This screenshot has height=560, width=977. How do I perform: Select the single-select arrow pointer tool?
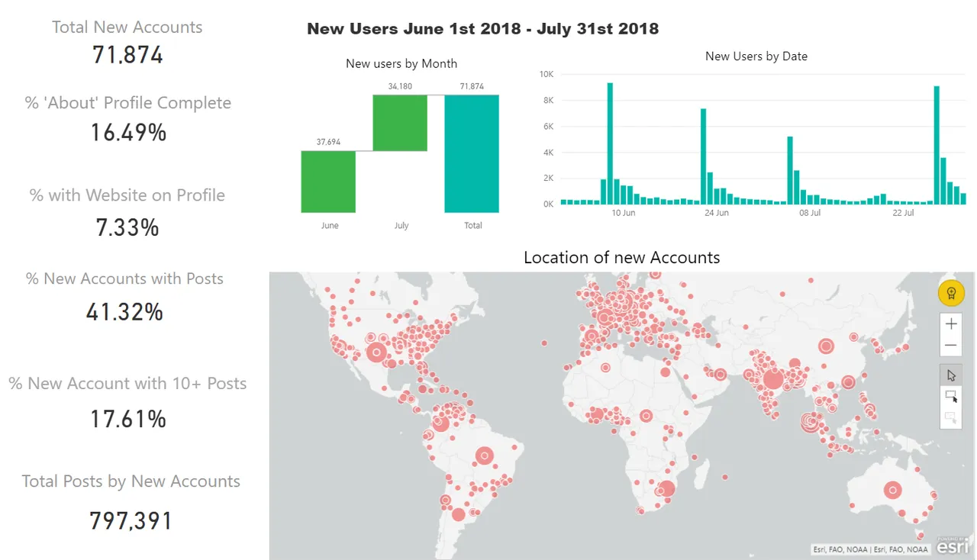click(x=951, y=375)
